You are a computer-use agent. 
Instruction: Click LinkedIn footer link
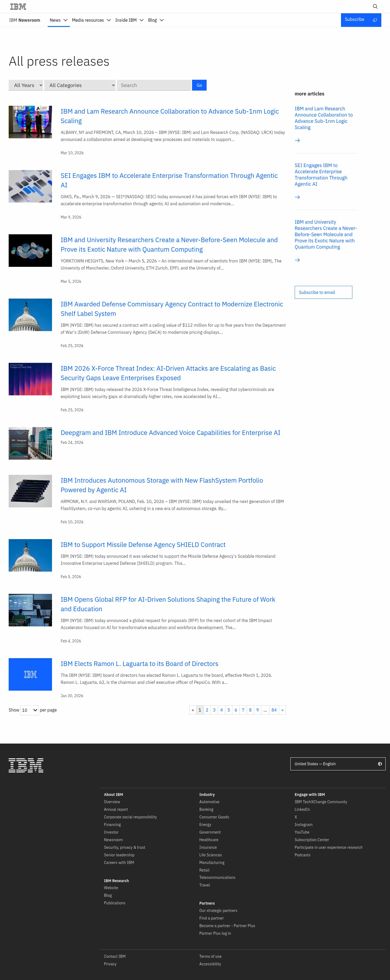point(302,809)
